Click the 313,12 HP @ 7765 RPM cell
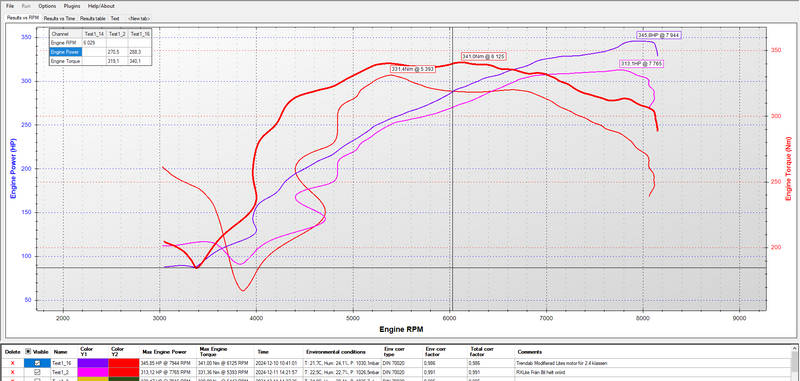Image resolution: width=800 pixels, height=381 pixels. point(167,373)
